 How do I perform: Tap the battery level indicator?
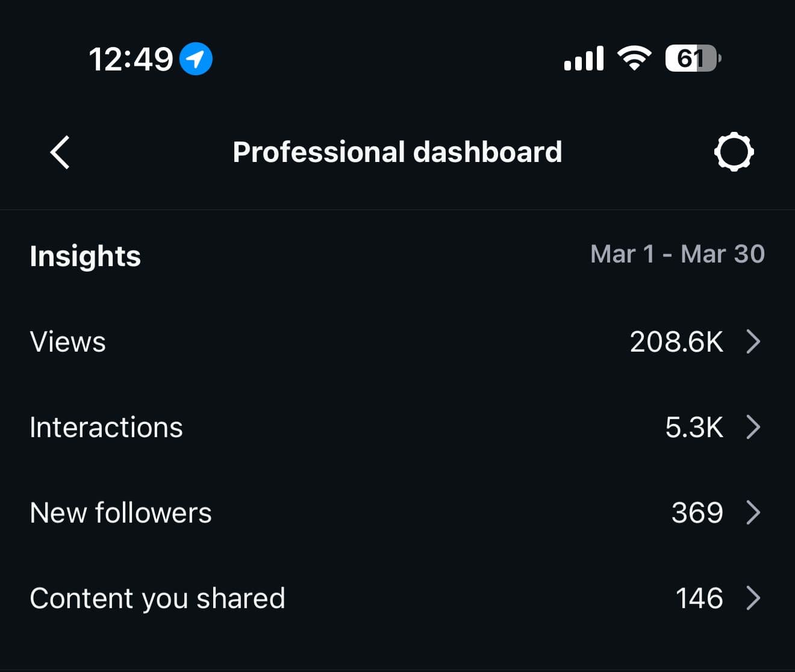(692, 58)
